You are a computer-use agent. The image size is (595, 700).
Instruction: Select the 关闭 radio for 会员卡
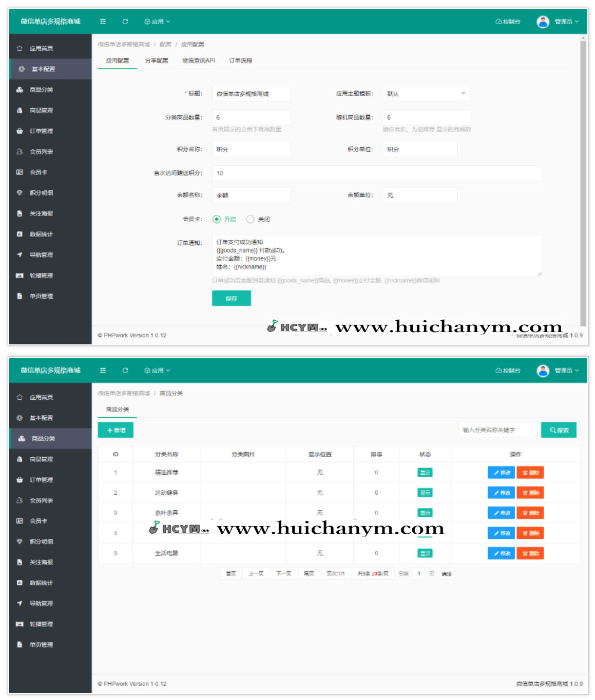(250, 219)
